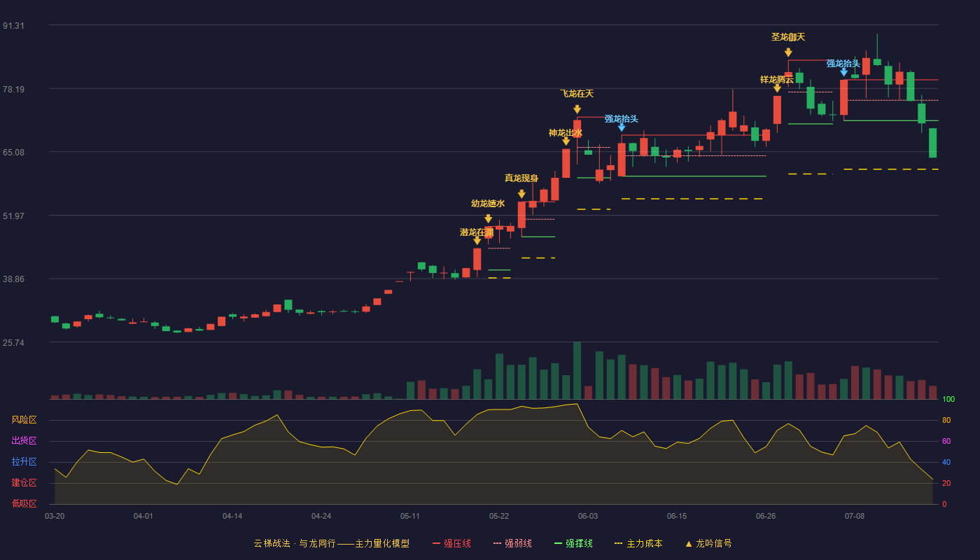Screen dimensions: 980x560
Task: Click price axis label 65.08
Action: [x=13, y=153]
